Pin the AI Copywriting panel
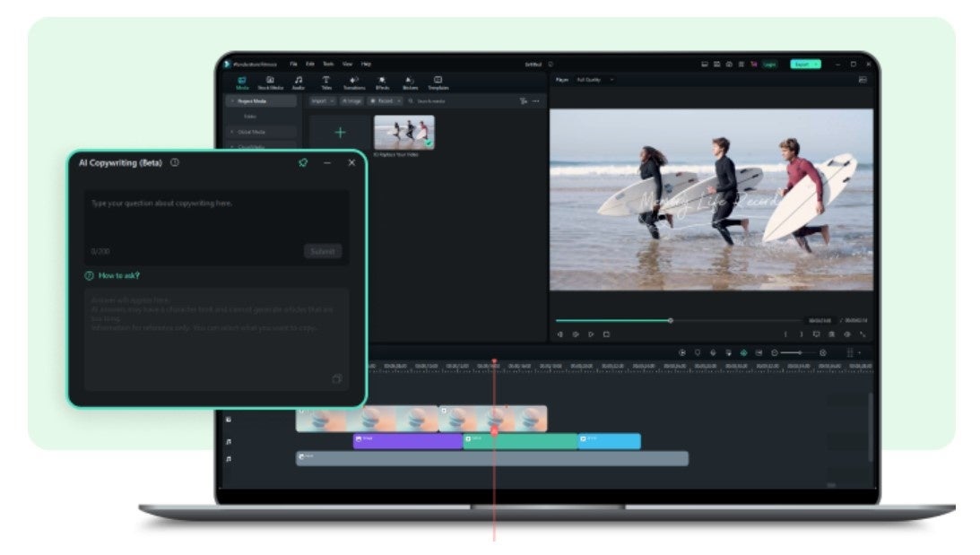Viewport: 980px width, 555px height. click(303, 162)
